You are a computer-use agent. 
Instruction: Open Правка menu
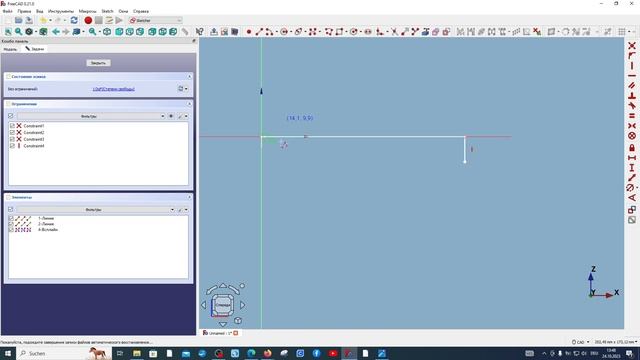click(x=24, y=11)
